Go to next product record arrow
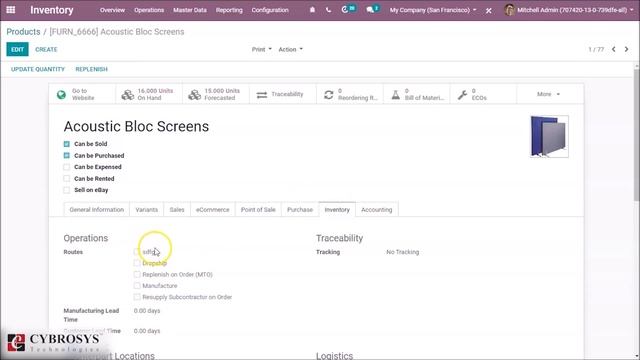 click(627, 49)
